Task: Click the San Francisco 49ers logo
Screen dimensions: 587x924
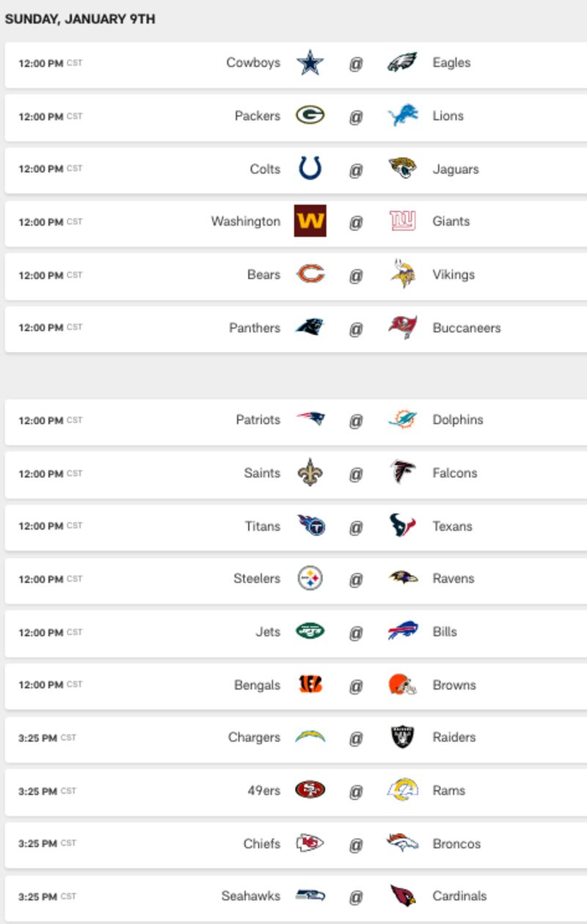Action: pyautogui.click(x=310, y=790)
